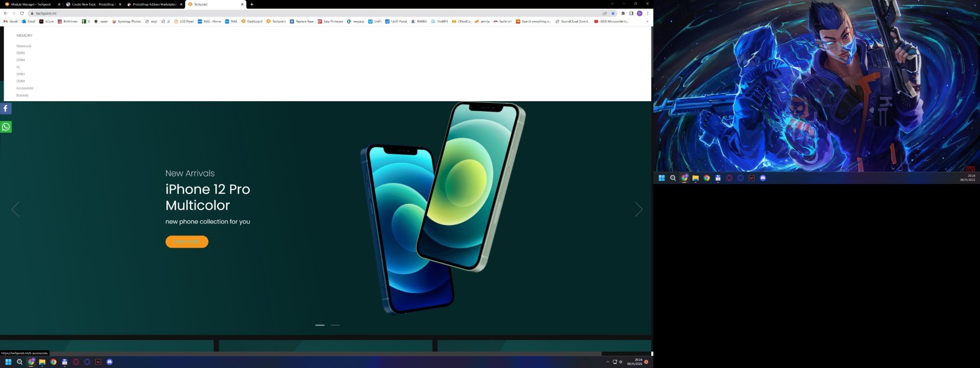The image size is (980, 368).
Task: Open WhatsApp chat icon on page
Action: (6, 127)
